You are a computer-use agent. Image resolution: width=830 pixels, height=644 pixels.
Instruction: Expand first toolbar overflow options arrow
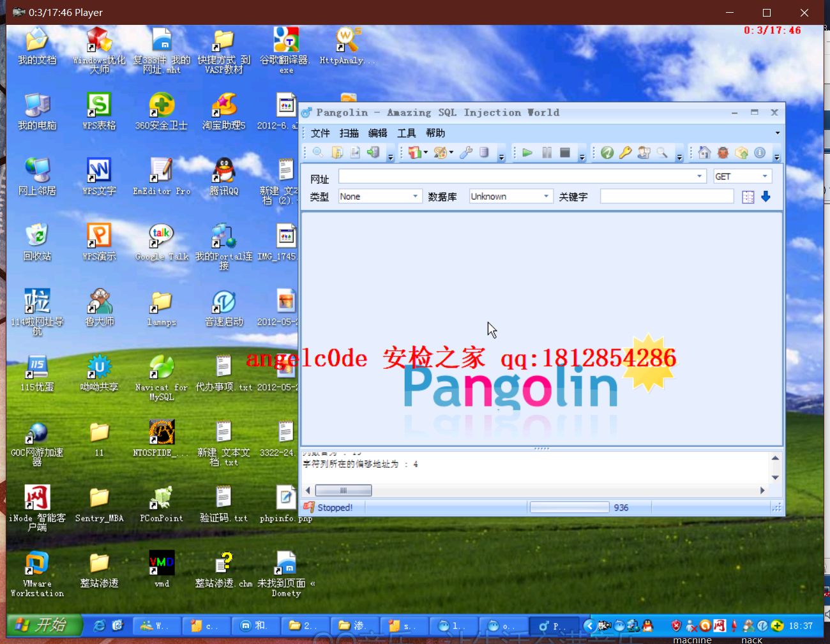(x=391, y=156)
